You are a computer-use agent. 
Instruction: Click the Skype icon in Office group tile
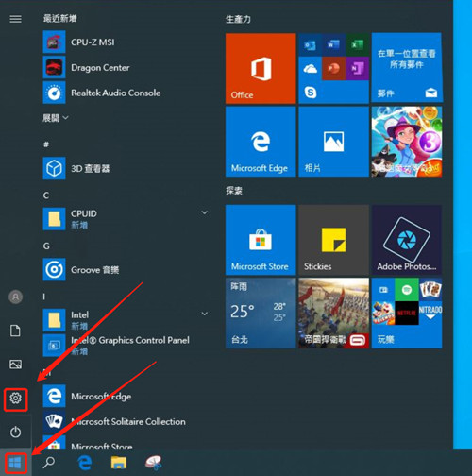tap(311, 92)
